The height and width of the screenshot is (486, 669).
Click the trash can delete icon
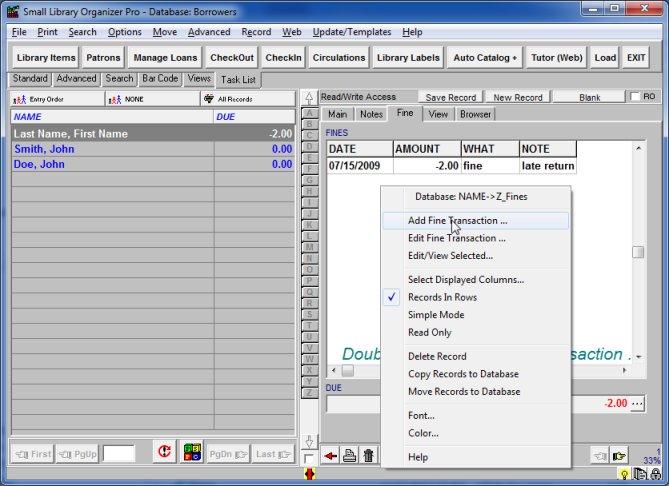[368, 456]
